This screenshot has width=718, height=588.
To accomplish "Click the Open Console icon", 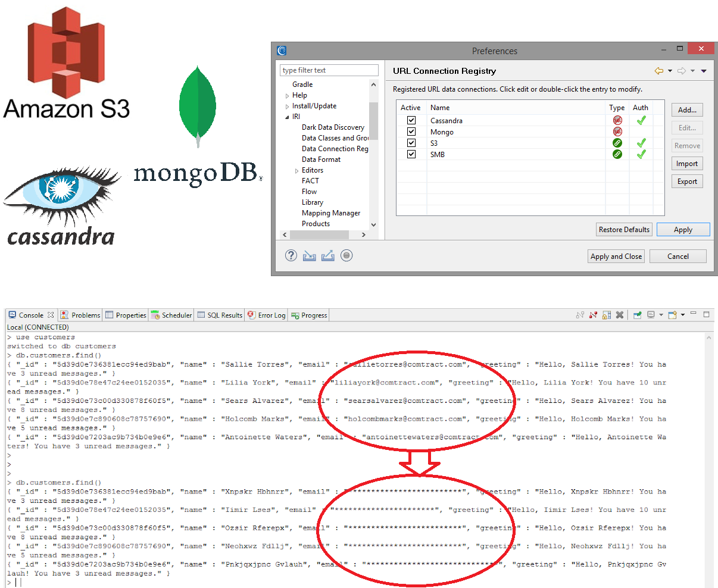I will click(673, 315).
